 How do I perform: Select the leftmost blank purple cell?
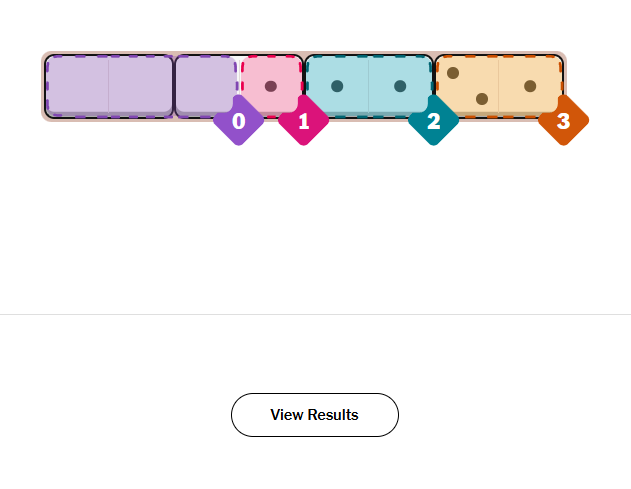tap(78, 86)
